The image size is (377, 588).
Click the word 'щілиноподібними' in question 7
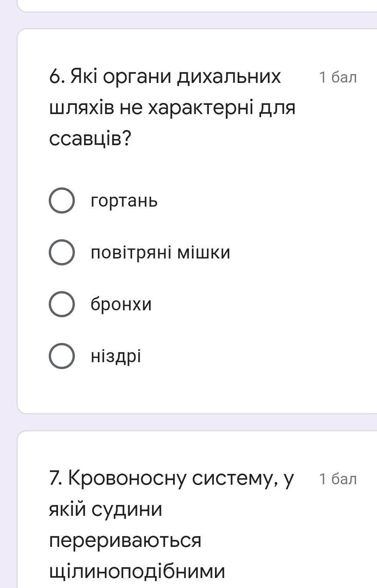pyautogui.click(x=137, y=571)
